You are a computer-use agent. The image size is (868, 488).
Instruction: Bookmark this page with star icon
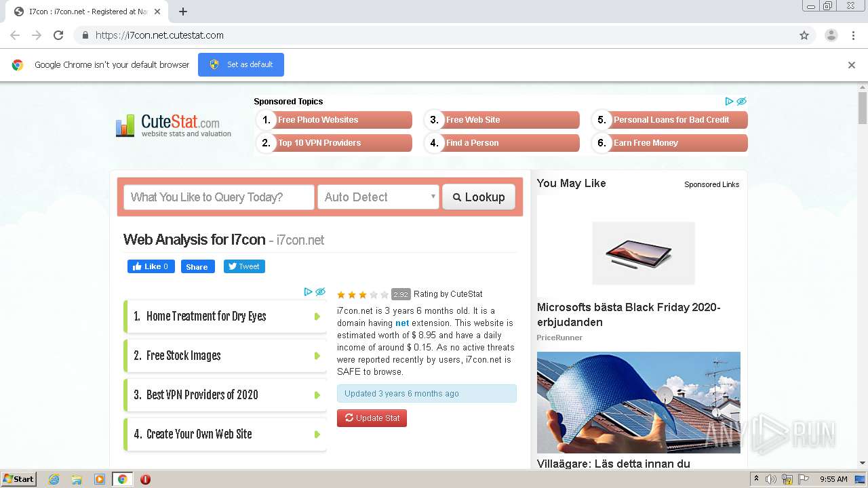click(804, 35)
